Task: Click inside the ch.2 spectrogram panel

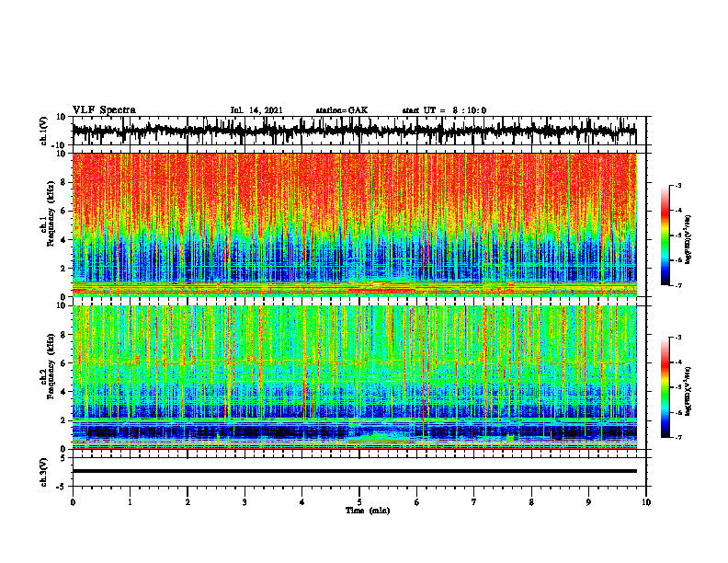Action: [x=354, y=377]
